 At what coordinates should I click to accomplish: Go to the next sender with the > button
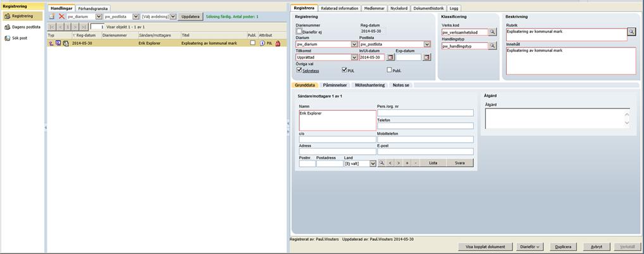tap(399, 163)
